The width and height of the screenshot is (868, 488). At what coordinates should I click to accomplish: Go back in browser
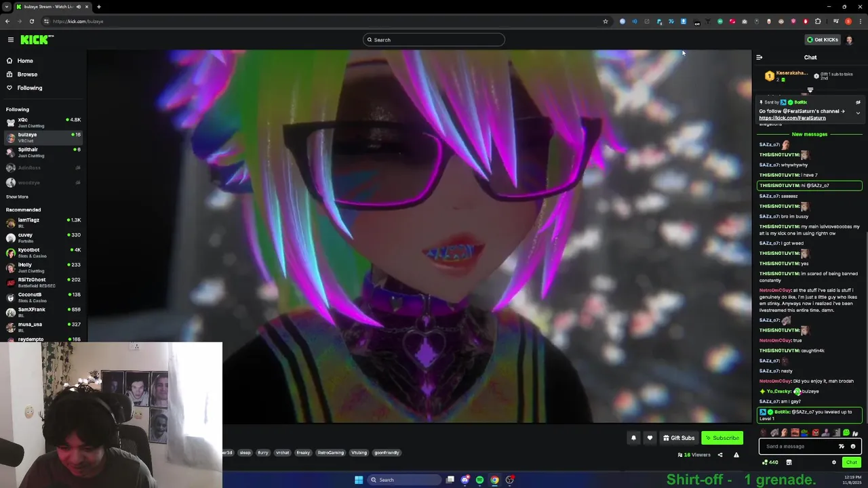tap(7, 21)
